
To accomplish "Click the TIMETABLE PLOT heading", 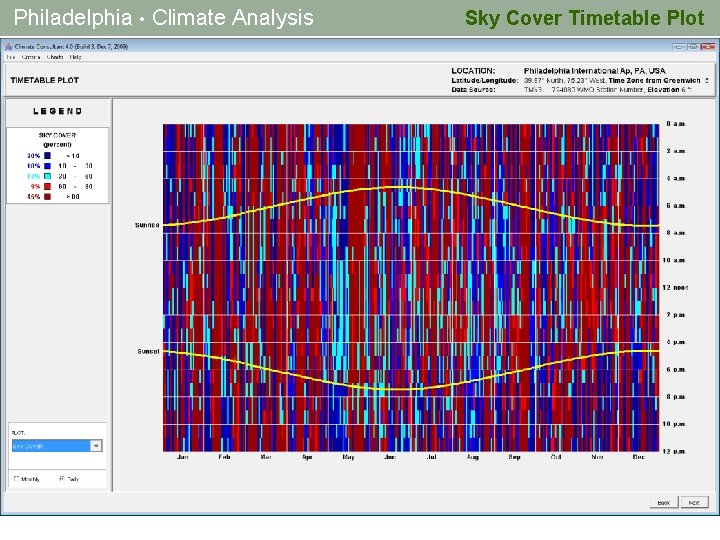I will click(45, 80).
